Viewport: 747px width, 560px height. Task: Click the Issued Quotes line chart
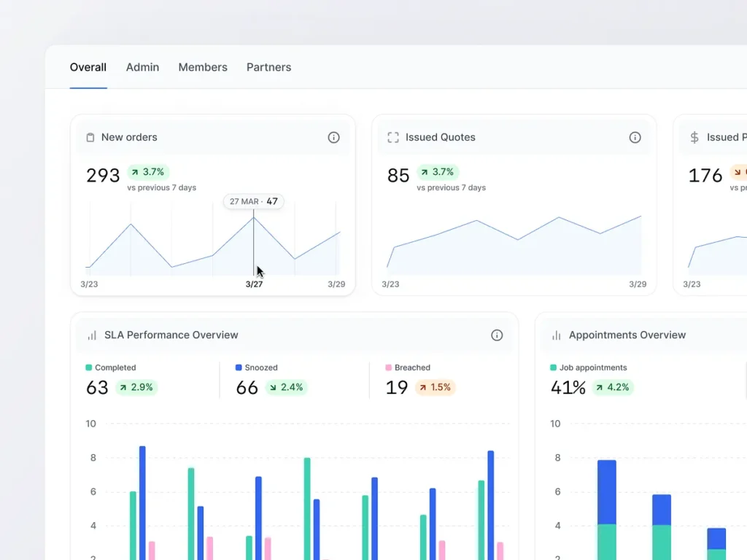pos(514,245)
